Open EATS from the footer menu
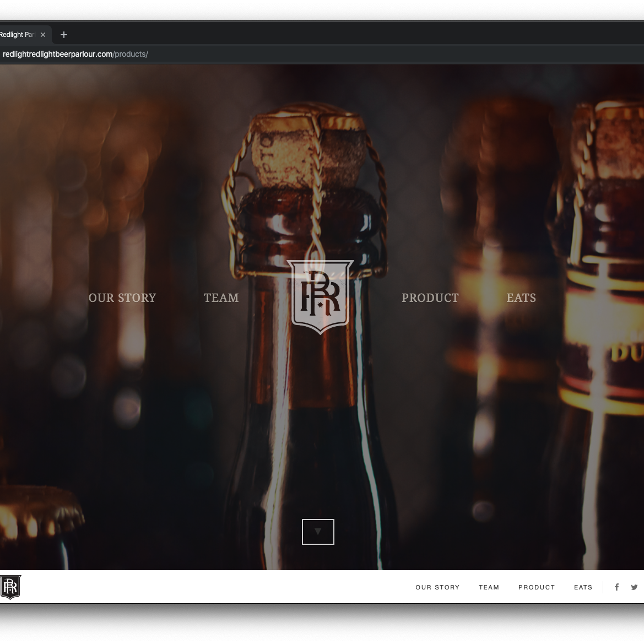The width and height of the screenshot is (644, 644). pos(583,587)
